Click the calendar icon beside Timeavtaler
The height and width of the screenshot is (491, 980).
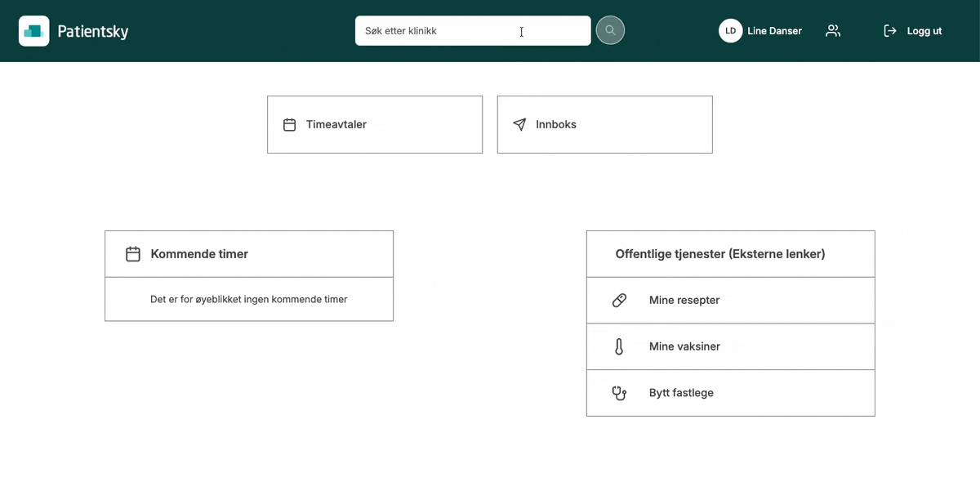click(289, 125)
